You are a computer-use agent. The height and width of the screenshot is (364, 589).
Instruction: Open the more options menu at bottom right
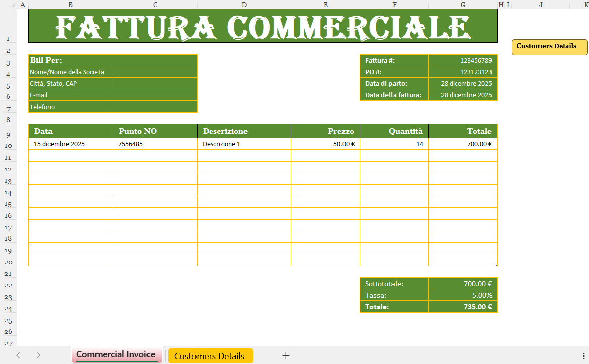point(583,355)
